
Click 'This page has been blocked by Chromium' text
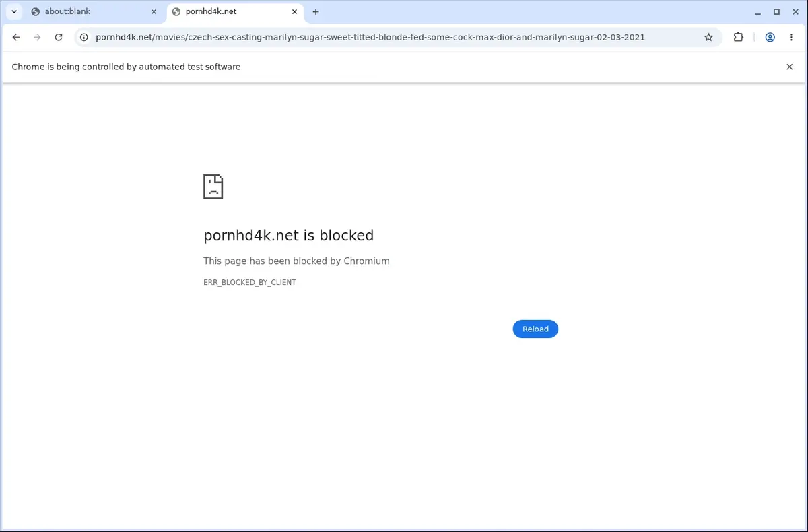(x=296, y=261)
